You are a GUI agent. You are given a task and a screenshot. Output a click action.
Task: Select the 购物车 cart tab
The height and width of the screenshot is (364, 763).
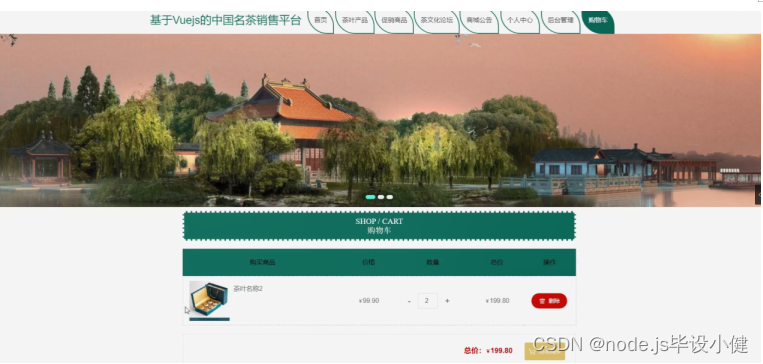tap(598, 20)
